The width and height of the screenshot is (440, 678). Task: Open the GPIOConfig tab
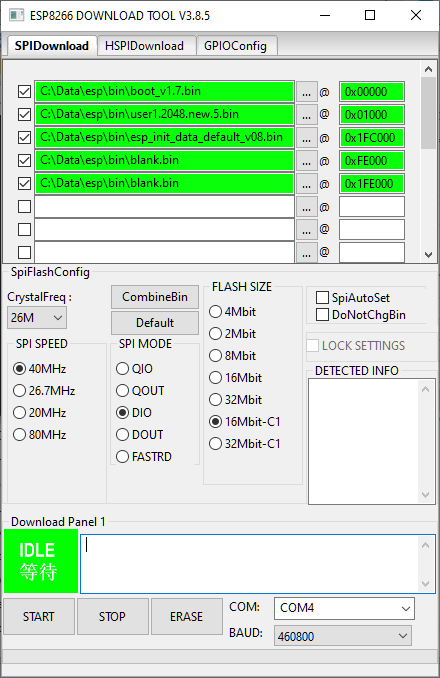click(x=236, y=46)
